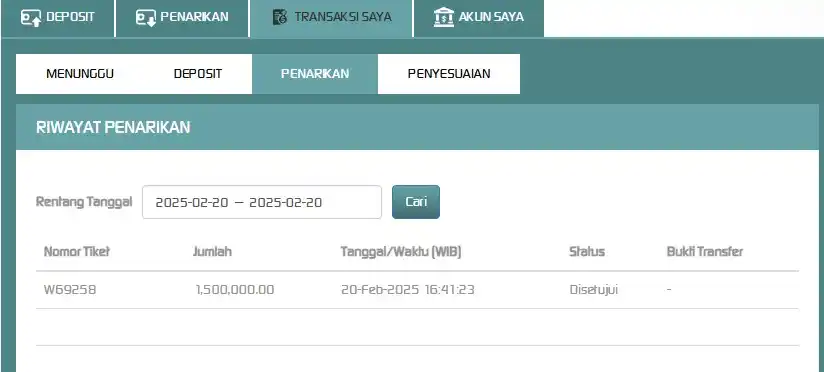Image resolution: width=824 pixels, height=372 pixels.
Task: Click the Cari search button
Action: tap(416, 202)
